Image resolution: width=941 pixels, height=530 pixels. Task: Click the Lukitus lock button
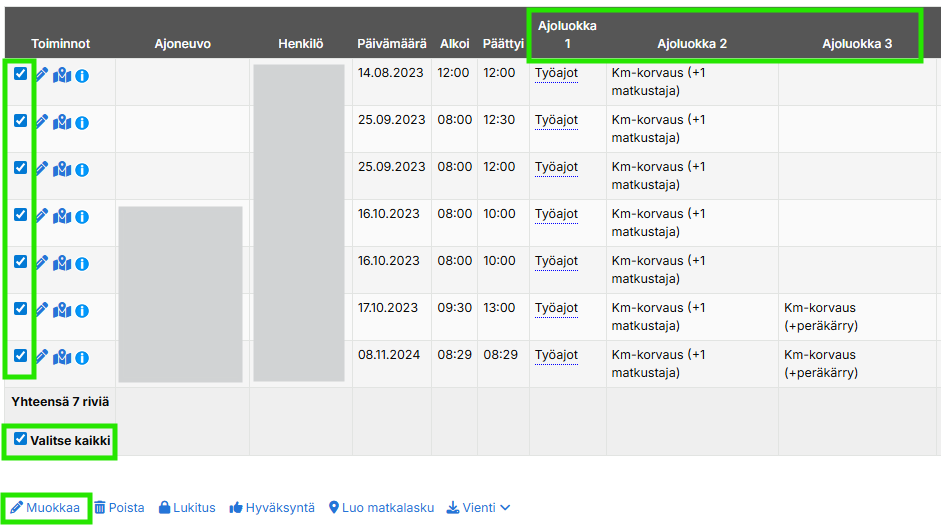[x=187, y=508]
